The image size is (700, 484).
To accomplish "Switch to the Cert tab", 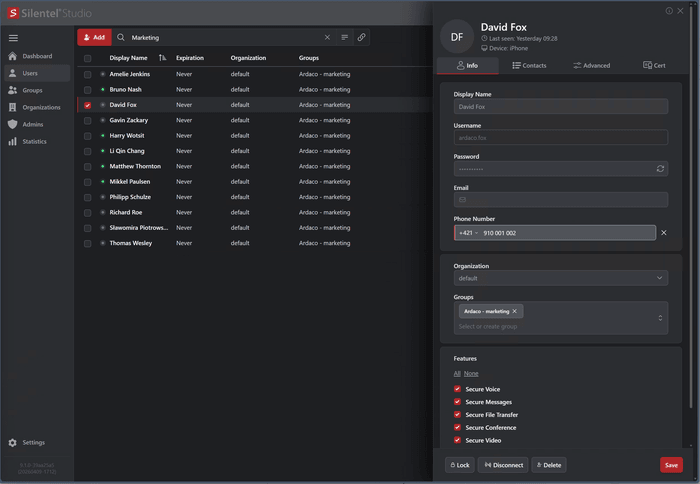I will [x=654, y=66].
